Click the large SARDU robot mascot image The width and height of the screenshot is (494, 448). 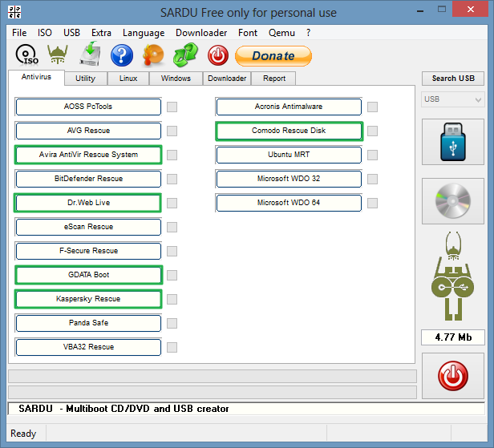(x=453, y=276)
